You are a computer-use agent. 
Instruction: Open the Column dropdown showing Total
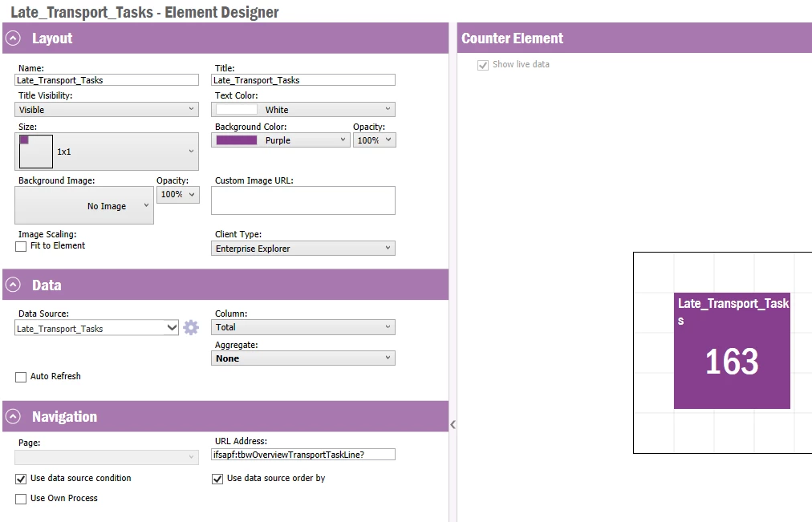[305, 327]
